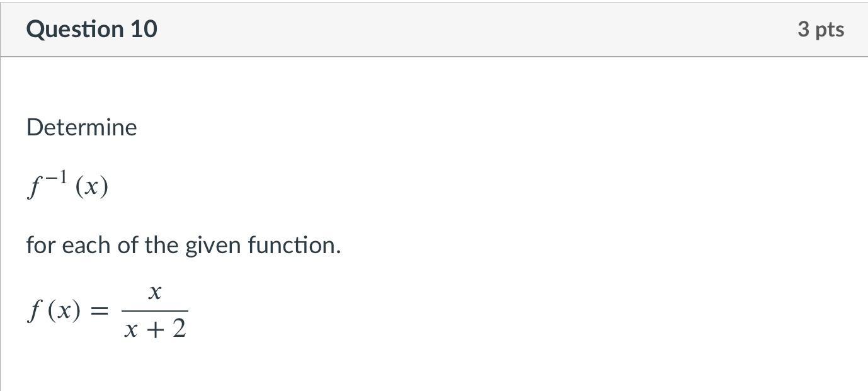Click the word 'Question' in the header
The width and height of the screenshot is (868, 391).
click(x=76, y=30)
